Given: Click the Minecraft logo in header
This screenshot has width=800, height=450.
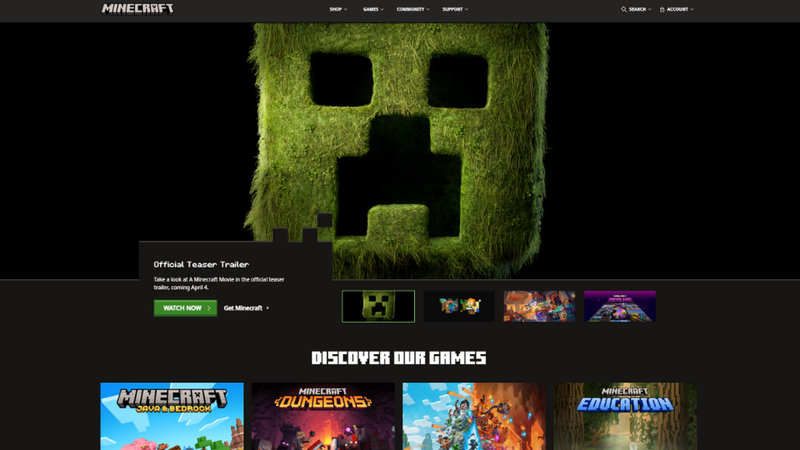Looking at the screenshot, I should pos(138,9).
